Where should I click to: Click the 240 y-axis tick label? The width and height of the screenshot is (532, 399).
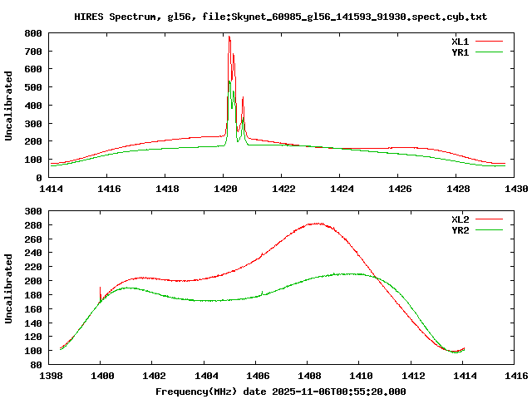[33, 253]
